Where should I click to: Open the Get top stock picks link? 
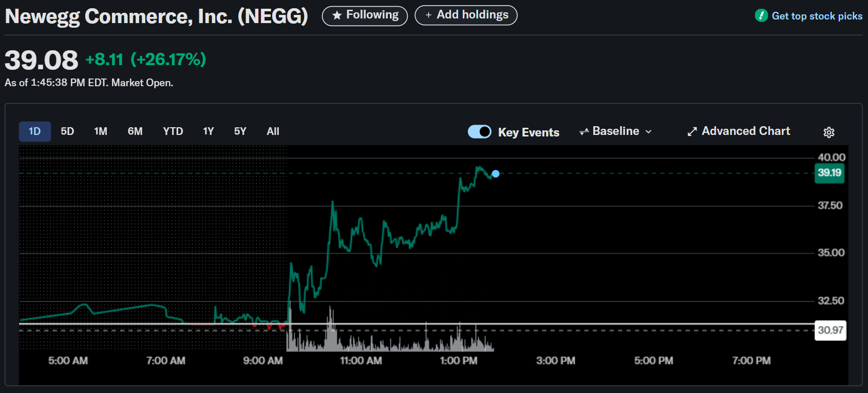point(817,16)
